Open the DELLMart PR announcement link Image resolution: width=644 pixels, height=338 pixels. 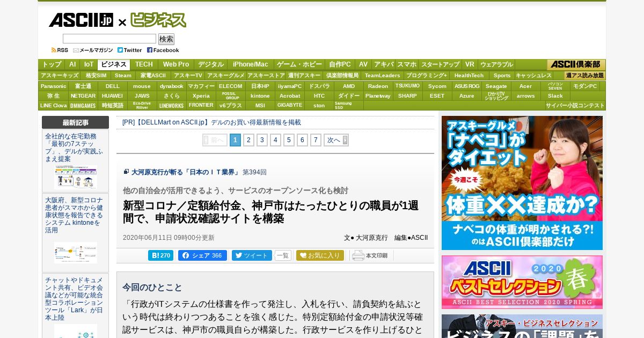211,122
